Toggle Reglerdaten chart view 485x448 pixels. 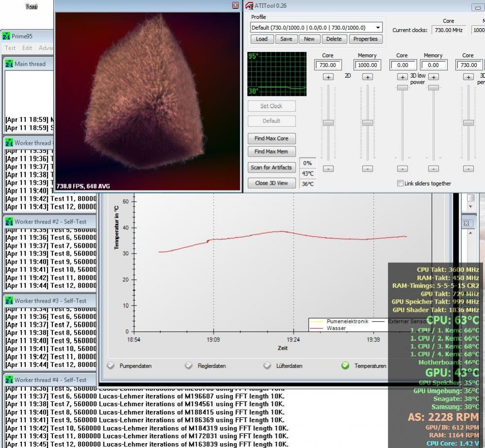click(x=189, y=366)
